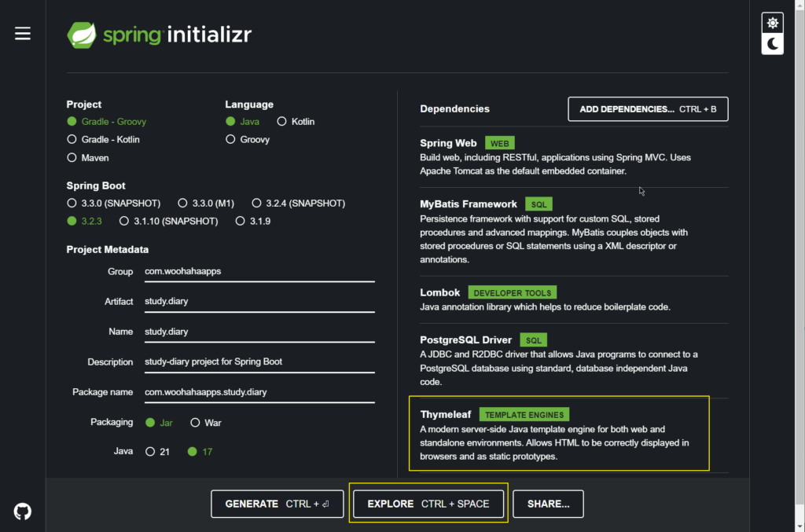Select Spring Boot 3.3.0 (M1)
Screen dimensions: 805x532
[206, 204]
